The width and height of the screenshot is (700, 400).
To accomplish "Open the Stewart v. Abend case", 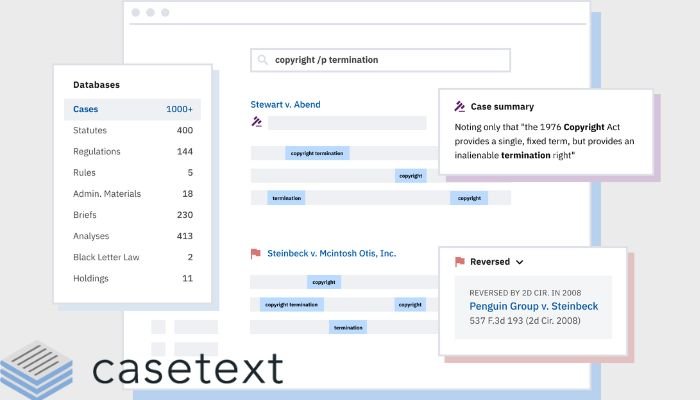I will pyautogui.click(x=285, y=104).
